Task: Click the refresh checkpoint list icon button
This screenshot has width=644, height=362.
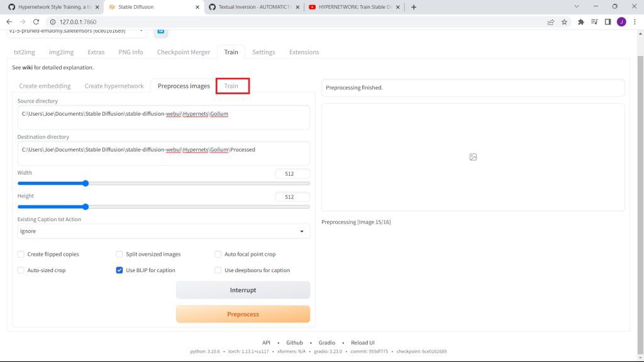Action: click(x=160, y=31)
